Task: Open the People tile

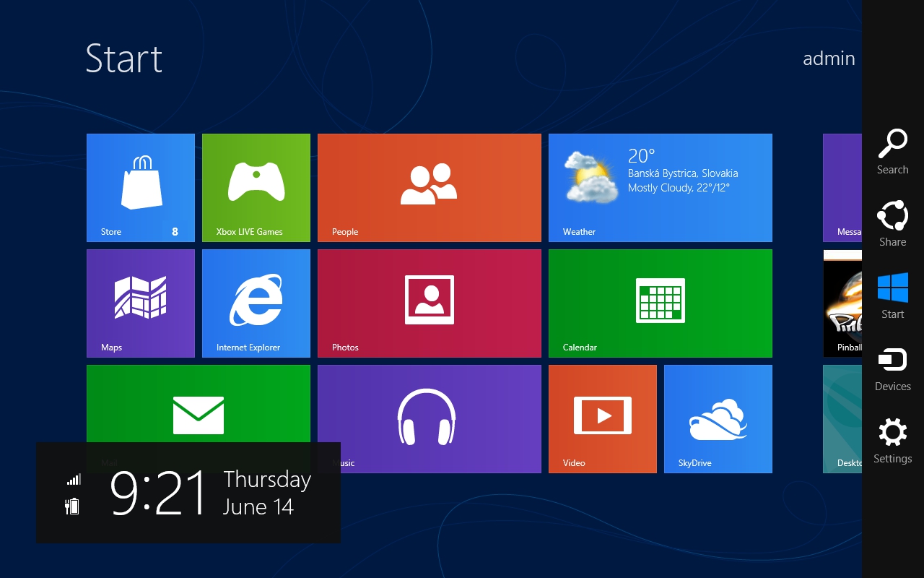Action: [x=430, y=188]
